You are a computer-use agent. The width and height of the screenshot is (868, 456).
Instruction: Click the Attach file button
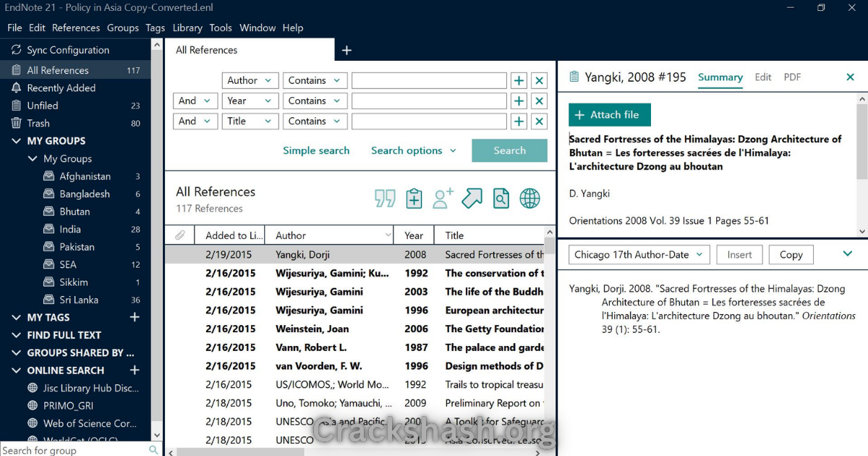[x=609, y=114]
